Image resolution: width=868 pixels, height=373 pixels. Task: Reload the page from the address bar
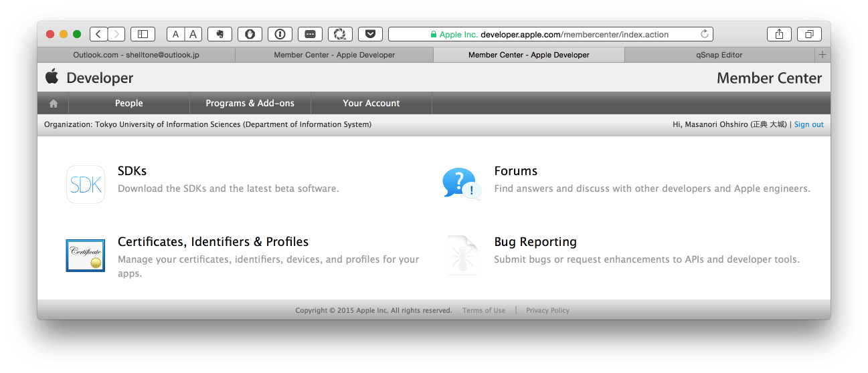704,34
